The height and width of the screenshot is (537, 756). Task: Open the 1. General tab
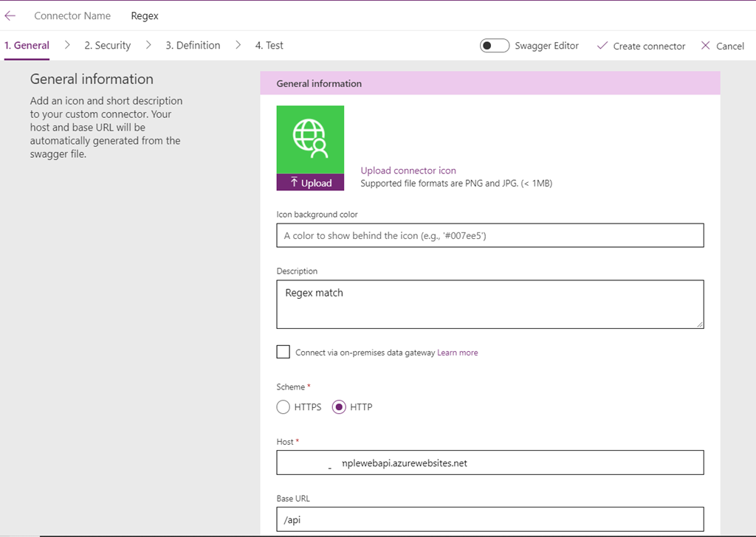[27, 45]
